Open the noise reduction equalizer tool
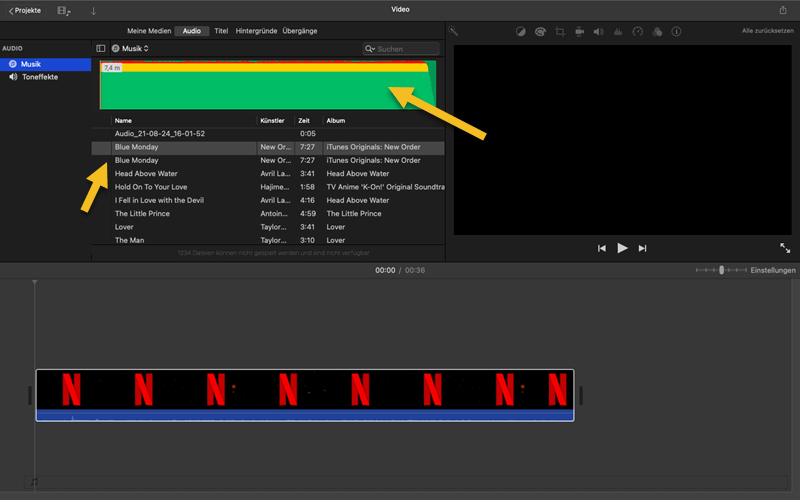This screenshot has height=500, width=800. tap(618, 31)
